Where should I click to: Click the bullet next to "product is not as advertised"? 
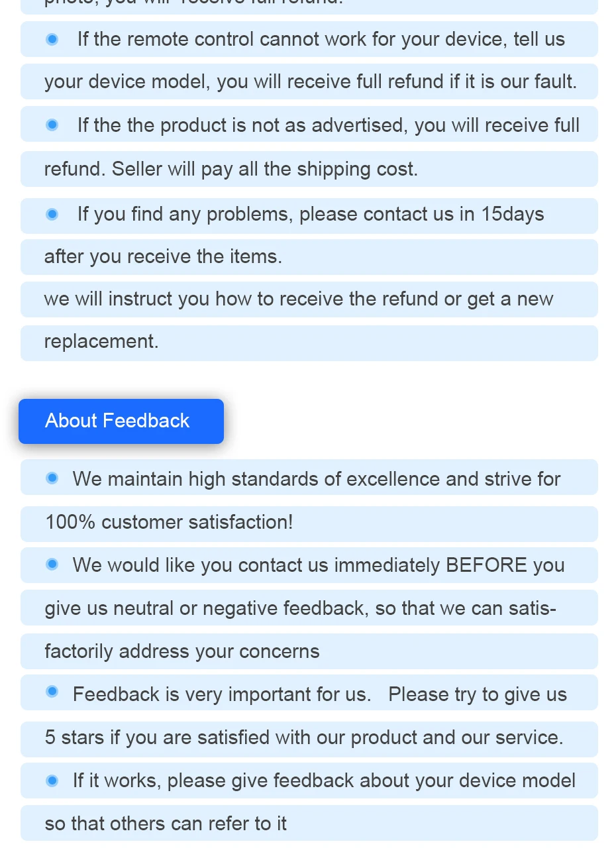[x=52, y=125]
